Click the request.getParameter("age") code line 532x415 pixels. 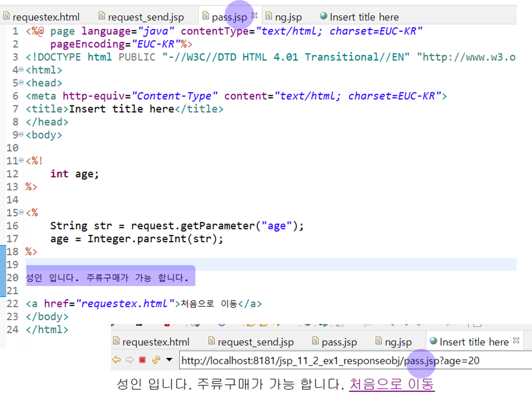click(177, 226)
